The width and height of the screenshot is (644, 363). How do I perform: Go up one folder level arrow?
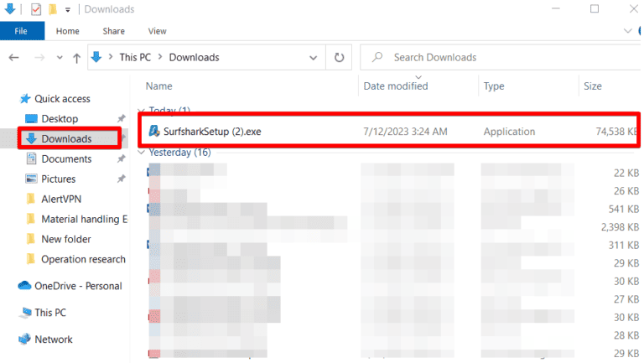[76, 58]
